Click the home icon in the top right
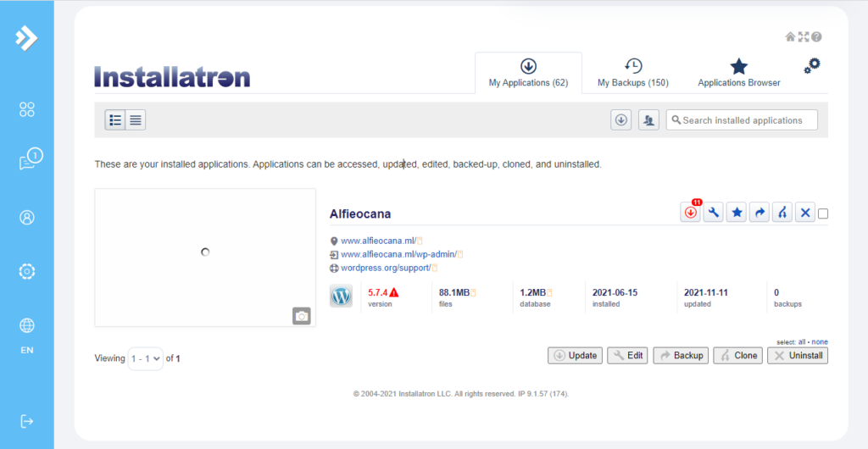Viewport: 868px width, 449px height. coord(791,37)
